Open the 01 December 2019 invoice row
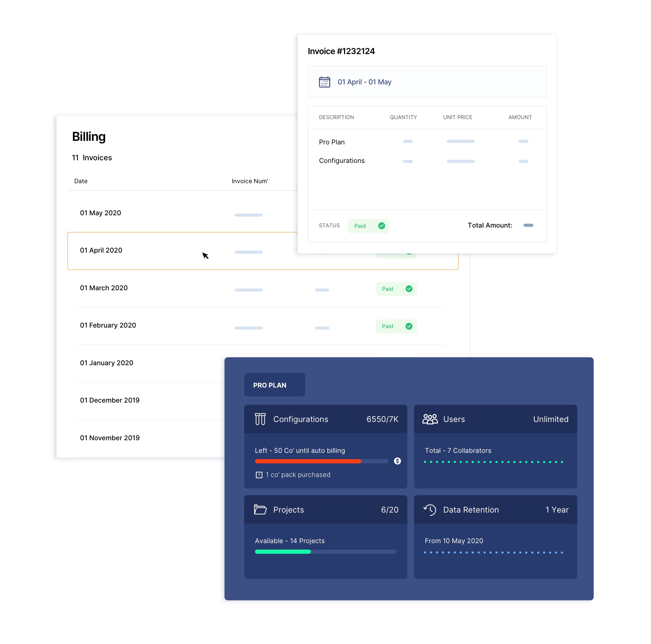651x644 pixels. pyautogui.click(x=150, y=401)
